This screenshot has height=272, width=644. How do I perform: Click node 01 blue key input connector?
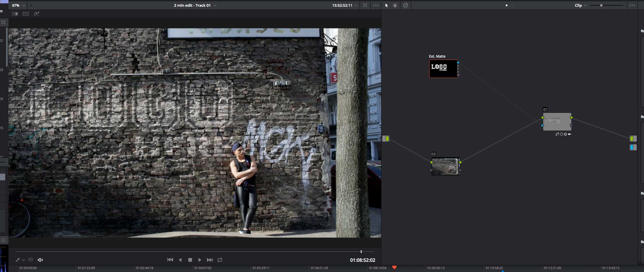pos(543,125)
